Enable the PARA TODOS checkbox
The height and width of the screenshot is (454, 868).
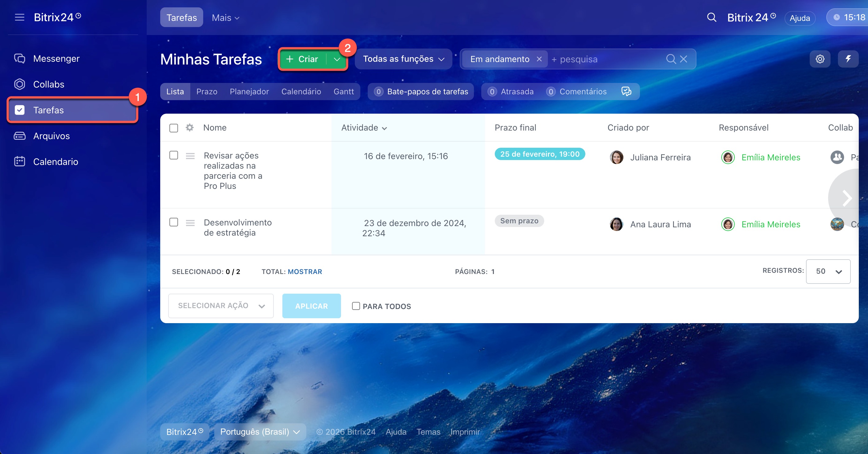(356, 306)
